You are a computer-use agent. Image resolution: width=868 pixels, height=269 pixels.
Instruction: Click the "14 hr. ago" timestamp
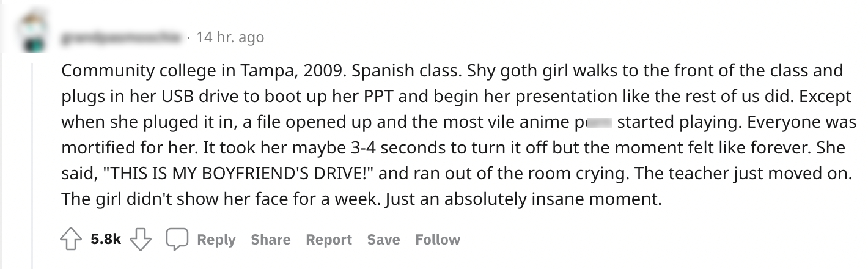(230, 37)
